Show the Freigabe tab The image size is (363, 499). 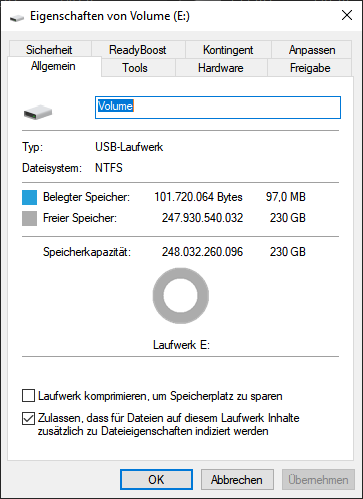tap(310, 68)
